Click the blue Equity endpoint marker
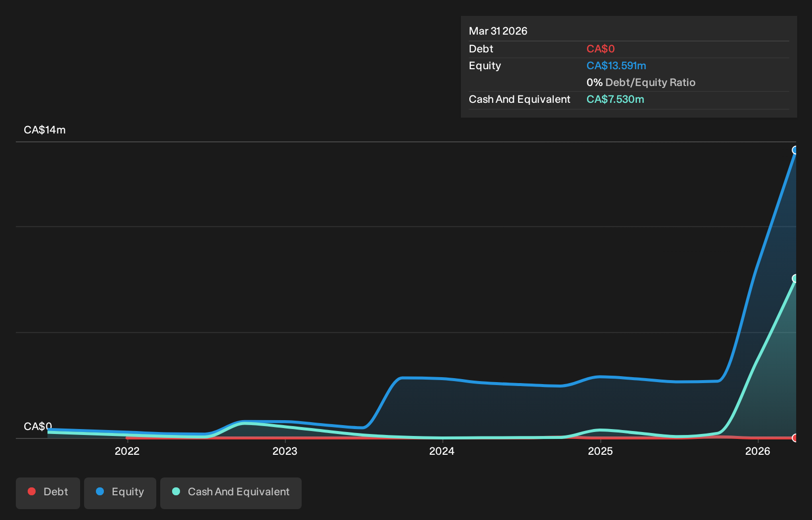 coord(795,150)
